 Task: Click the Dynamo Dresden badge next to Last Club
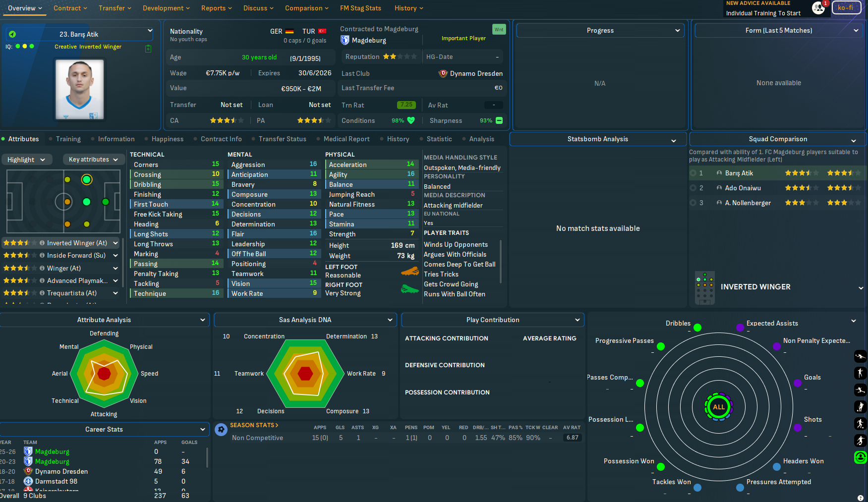[x=443, y=73]
